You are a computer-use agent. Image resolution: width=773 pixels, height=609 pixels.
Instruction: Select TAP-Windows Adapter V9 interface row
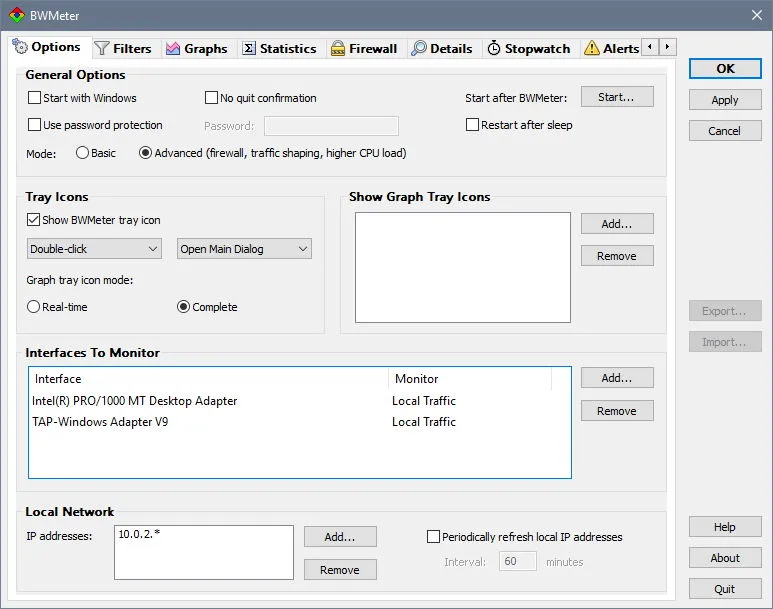click(x=299, y=422)
